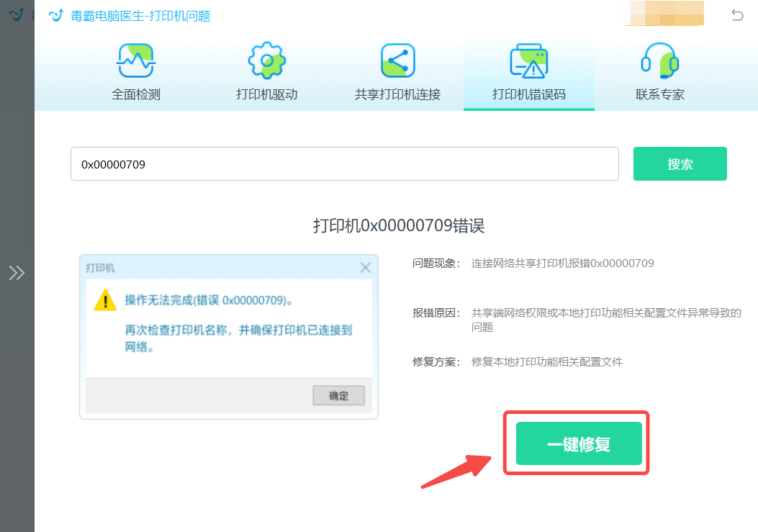This screenshot has width=758, height=532.
Task: Click the full scan heartbeat icon
Action: click(x=136, y=60)
